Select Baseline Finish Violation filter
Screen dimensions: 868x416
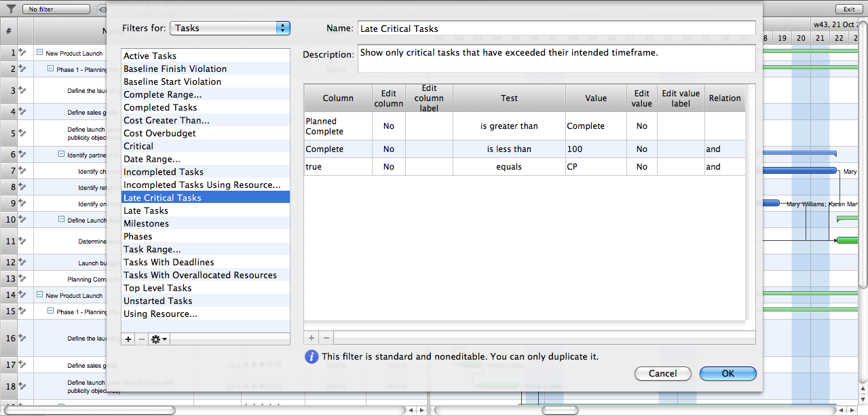pos(206,69)
